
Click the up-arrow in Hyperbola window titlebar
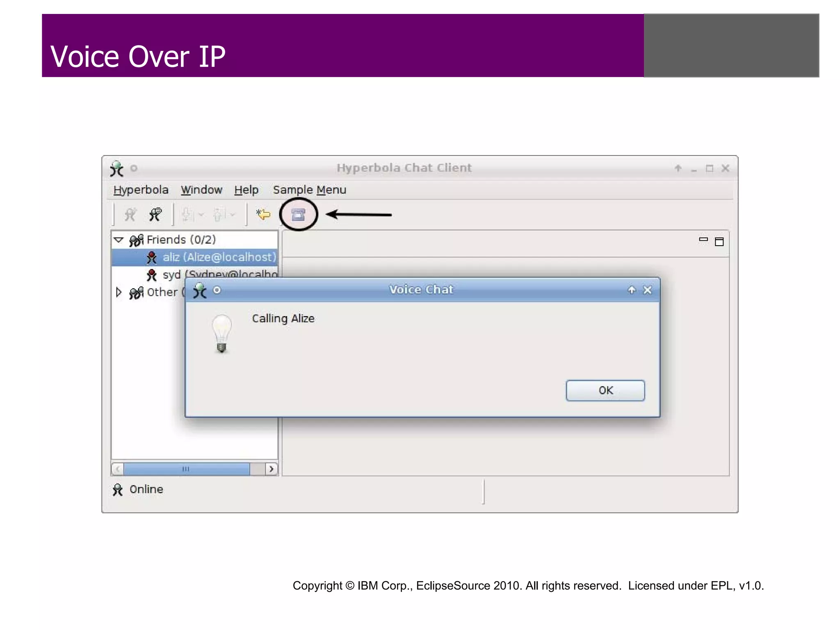click(678, 168)
